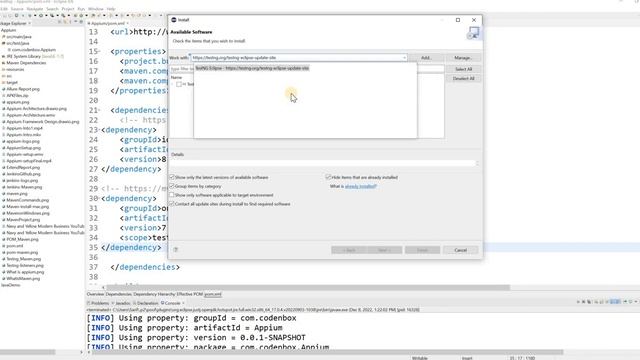The height and width of the screenshot is (360, 640).
Task: Select appium-logo.png file
Action: click(x=23, y=141)
